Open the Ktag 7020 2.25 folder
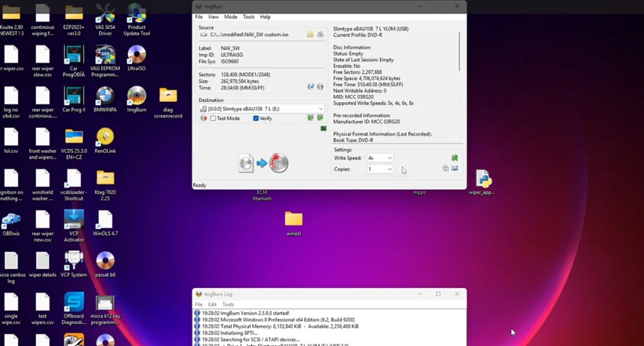 click(x=105, y=184)
